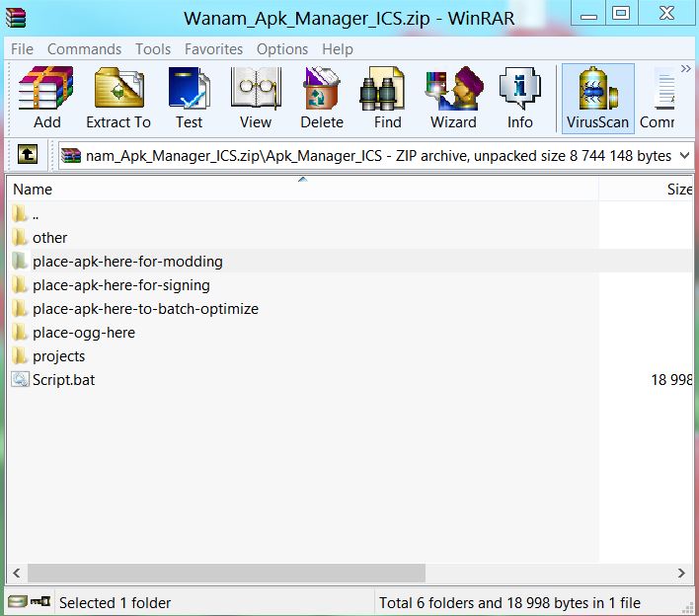Screen dimensions: 699x616
Task: Sort the list by Size column header
Action: (646, 189)
